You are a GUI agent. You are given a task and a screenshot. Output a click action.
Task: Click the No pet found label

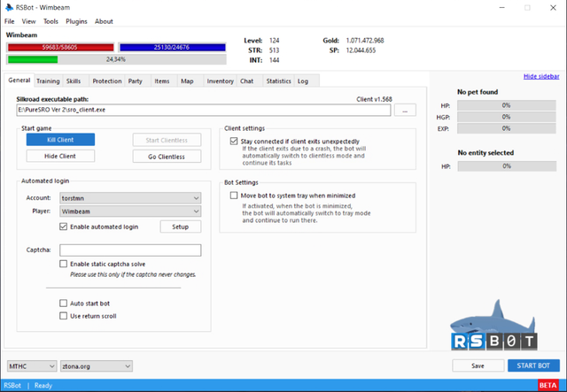click(478, 92)
